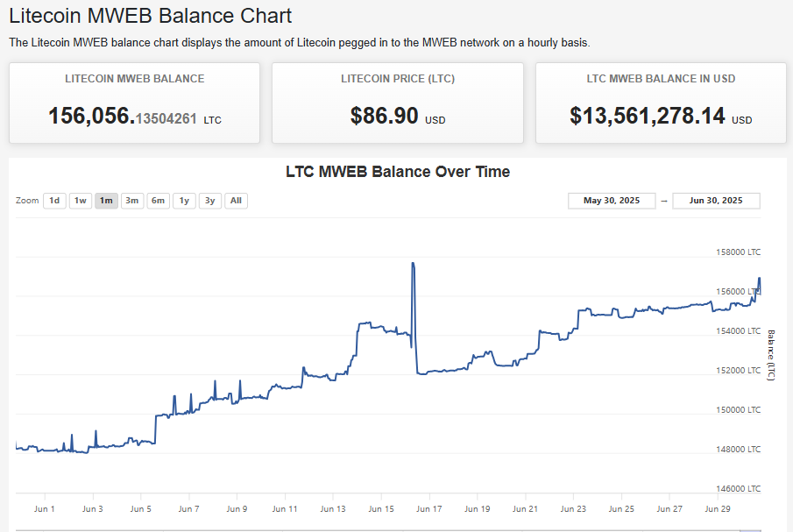
Task: Click the Zoom label beside range buttons
Action: [27, 201]
